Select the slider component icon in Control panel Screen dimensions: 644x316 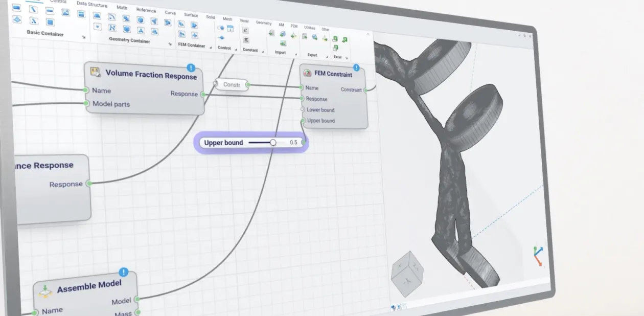[221, 37]
